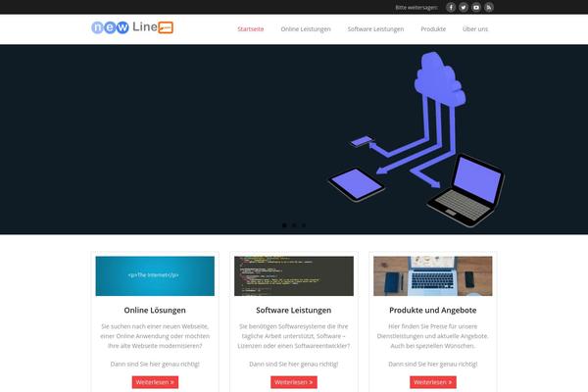The height and width of the screenshot is (392, 588).
Task: Open the Online Leistungen menu
Action: (306, 28)
